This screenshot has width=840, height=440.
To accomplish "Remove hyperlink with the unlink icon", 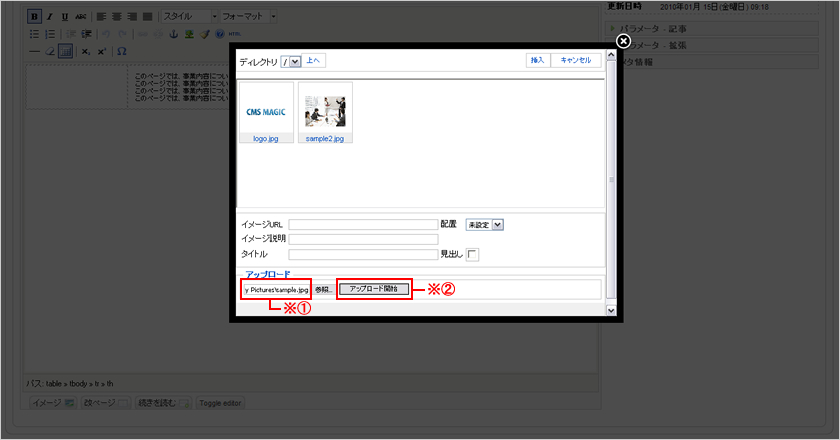I will 158,34.
